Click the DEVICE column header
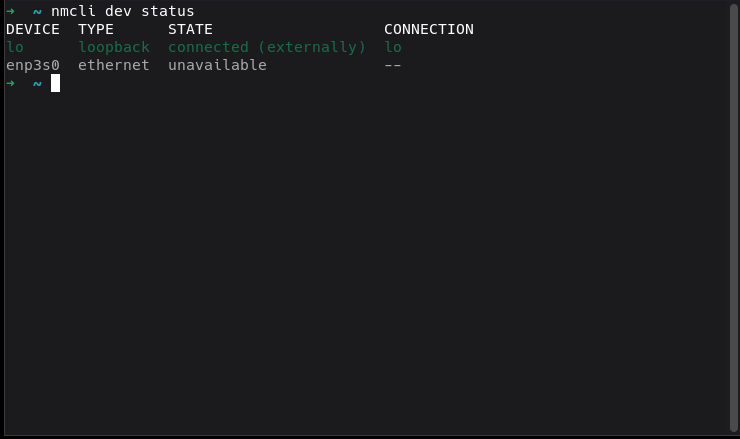Image resolution: width=740 pixels, height=439 pixels. (33, 29)
